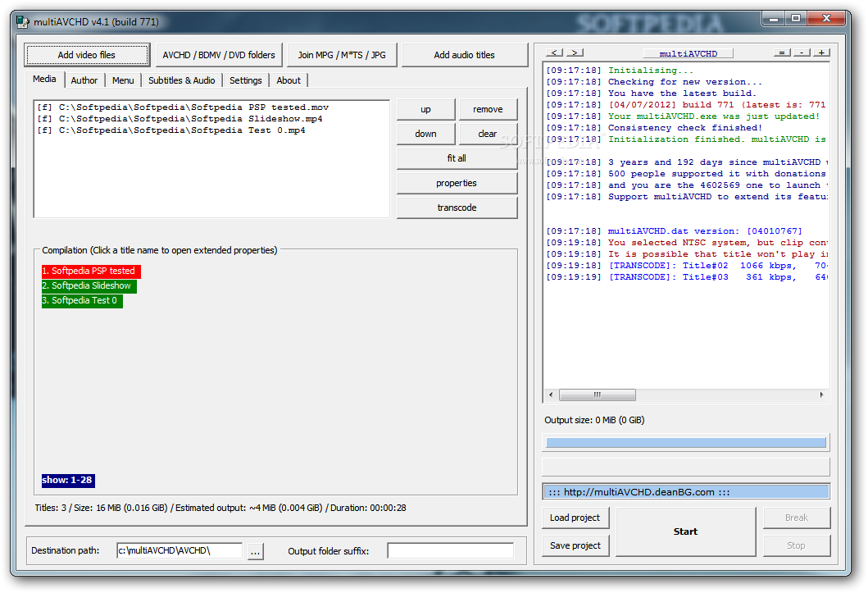The width and height of the screenshot is (868, 593).
Task: Click '[TRANSCODE]: Title#03' log line
Action: tap(686, 277)
